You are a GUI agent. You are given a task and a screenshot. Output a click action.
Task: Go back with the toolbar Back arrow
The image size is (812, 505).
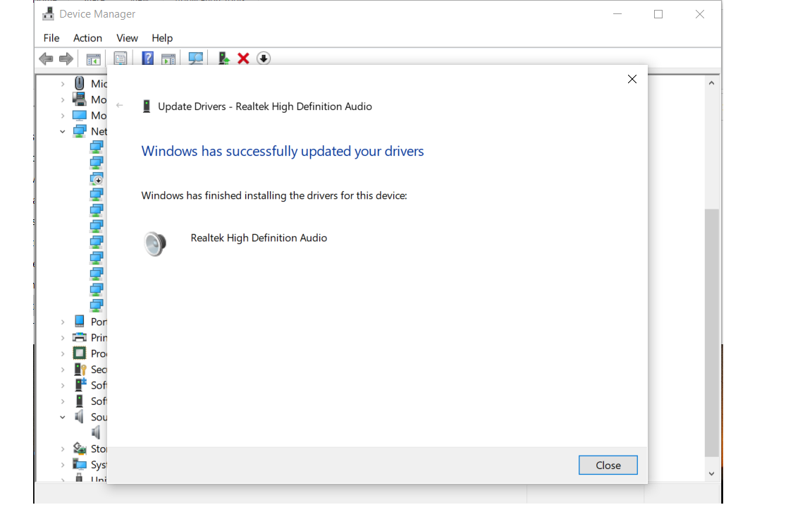[x=46, y=59]
